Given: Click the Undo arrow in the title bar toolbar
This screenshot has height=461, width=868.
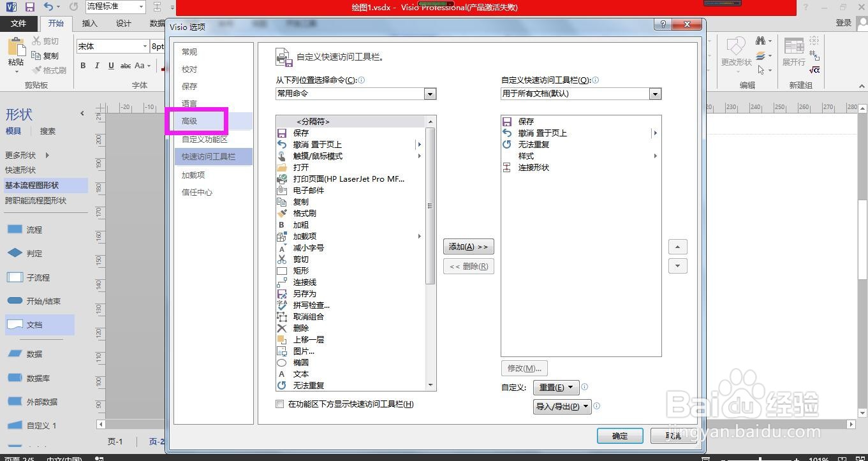Looking at the screenshot, I should (49, 7).
